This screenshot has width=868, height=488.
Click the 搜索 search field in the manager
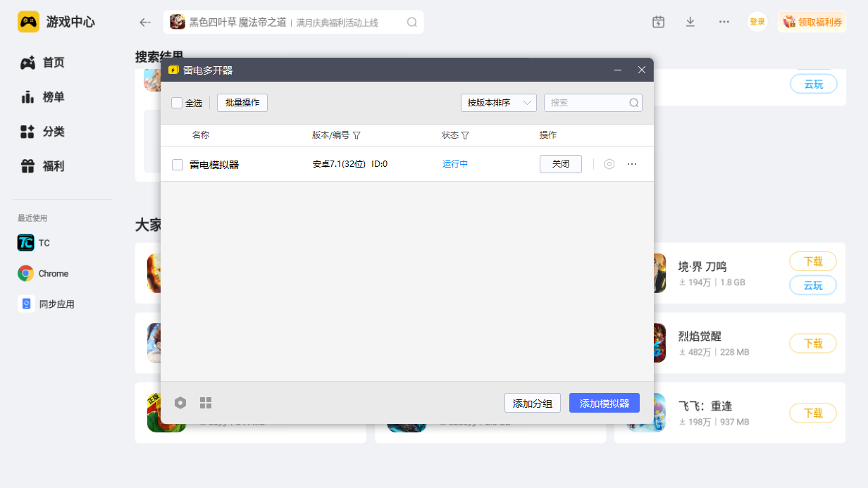click(x=592, y=102)
